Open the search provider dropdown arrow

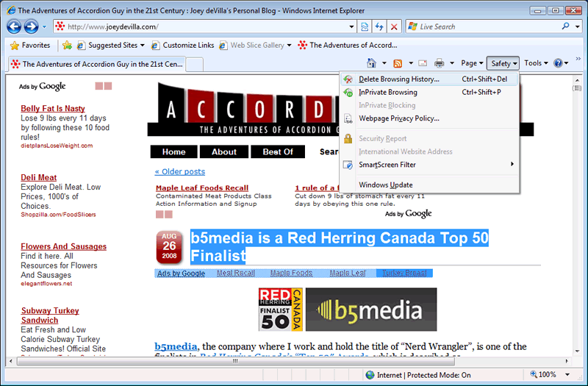coord(578,26)
